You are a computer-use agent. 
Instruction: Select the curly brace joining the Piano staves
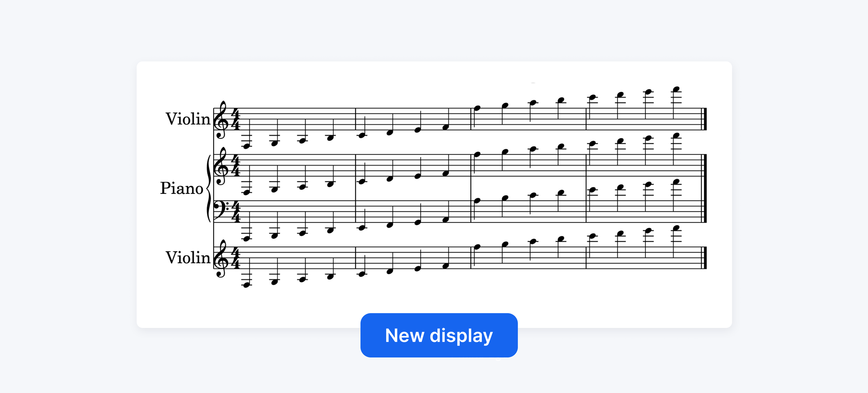(209, 188)
